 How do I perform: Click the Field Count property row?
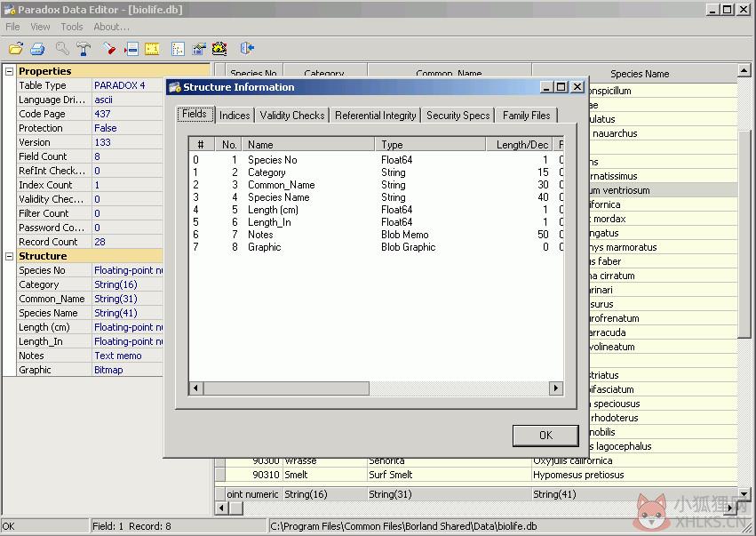(90, 156)
